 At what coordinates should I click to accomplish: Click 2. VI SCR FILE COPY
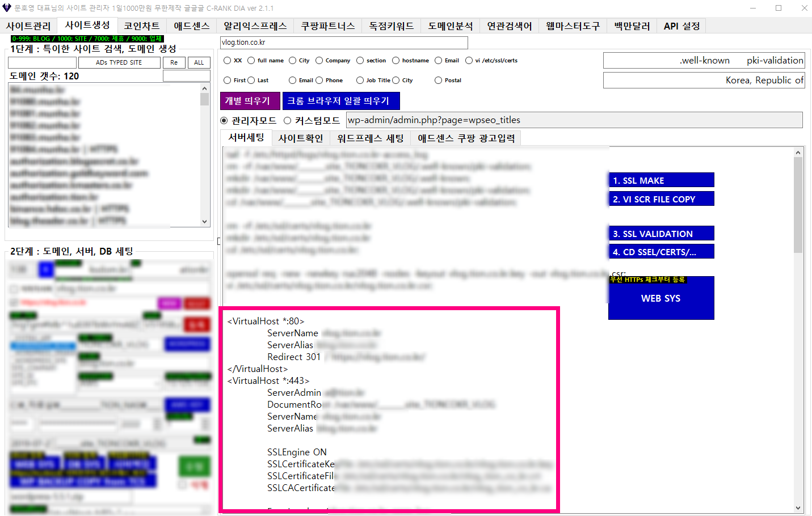pos(661,199)
